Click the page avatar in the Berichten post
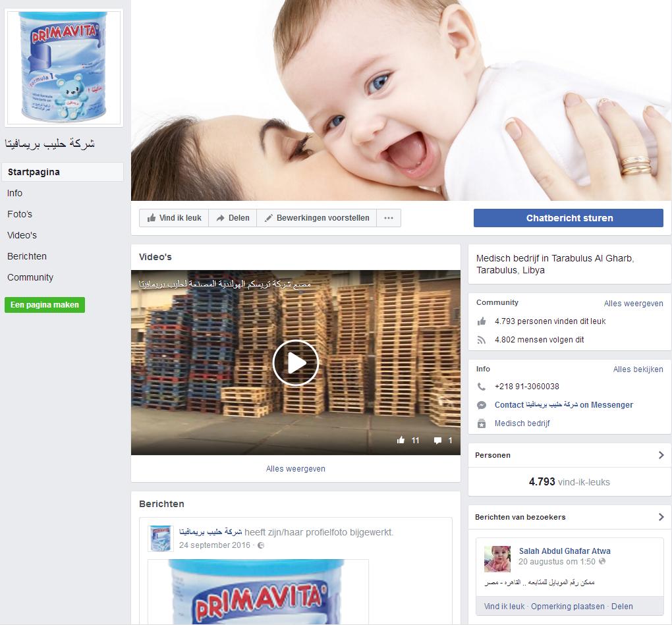The image size is (672, 625). click(x=161, y=539)
